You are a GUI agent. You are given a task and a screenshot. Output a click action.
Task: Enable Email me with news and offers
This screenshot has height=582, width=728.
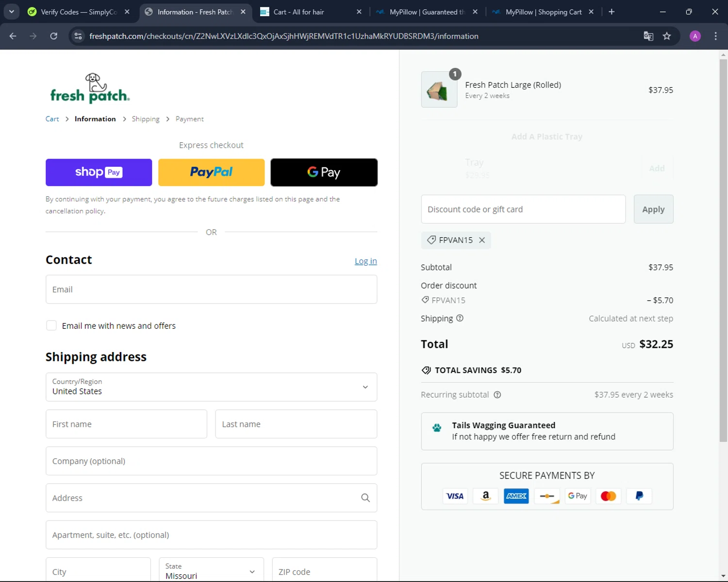51,325
